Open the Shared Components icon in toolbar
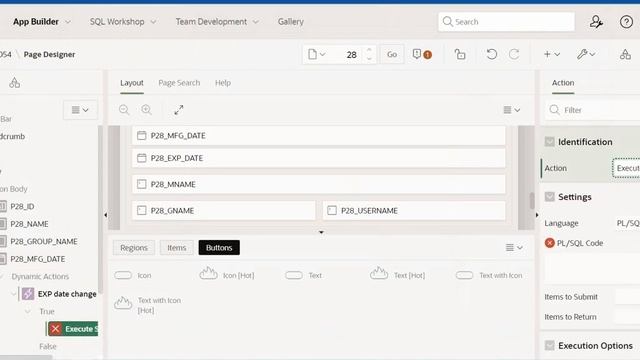640x360 pixels. pos(625,54)
